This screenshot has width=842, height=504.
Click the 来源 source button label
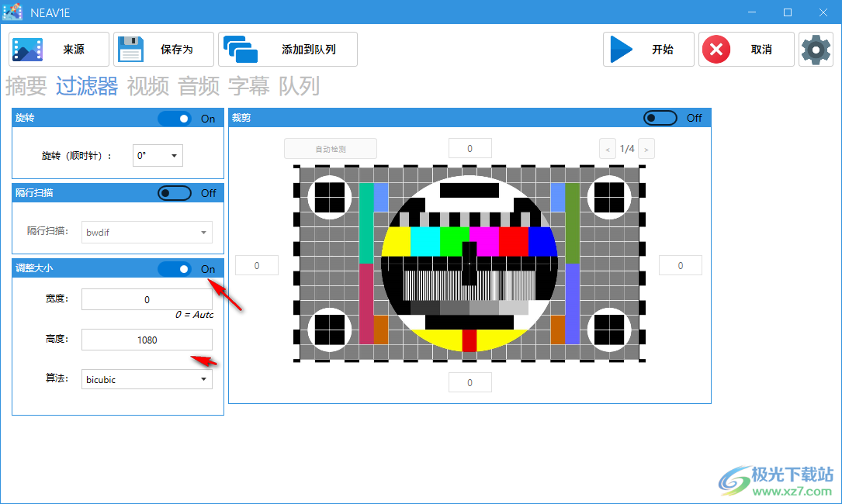point(74,50)
